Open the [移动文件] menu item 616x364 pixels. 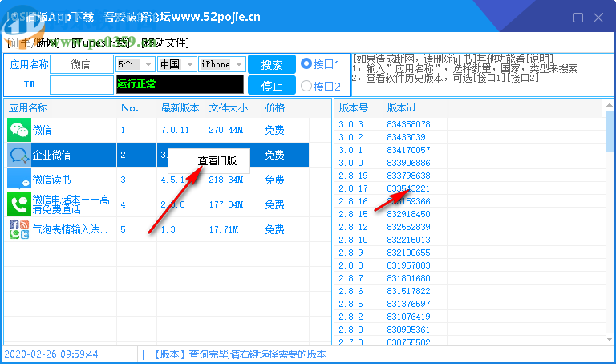[165, 42]
